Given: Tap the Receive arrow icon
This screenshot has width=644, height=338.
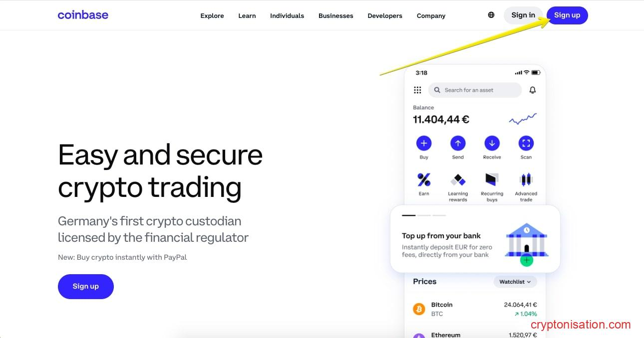Looking at the screenshot, I should pyautogui.click(x=492, y=144).
